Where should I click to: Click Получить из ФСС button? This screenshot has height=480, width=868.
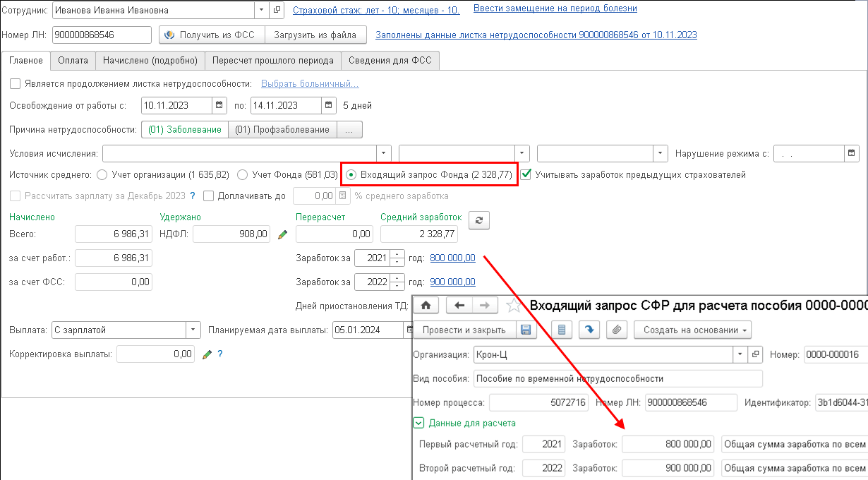point(212,35)
